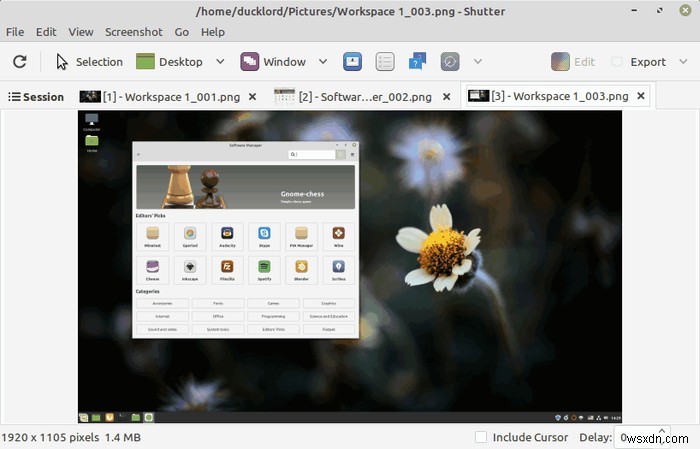Click the 1.4 MB file size text
The width and height of the screenshot is (700, 449).
tap(123, 437)
